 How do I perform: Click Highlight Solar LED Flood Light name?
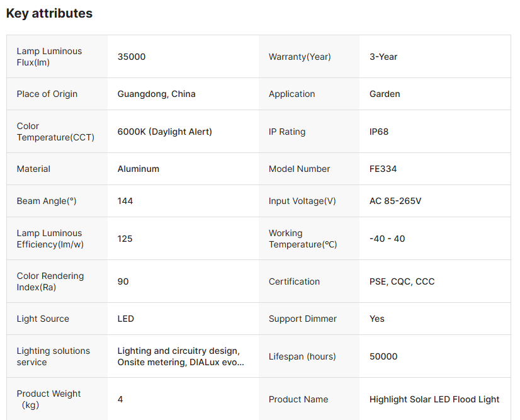point(434,399)
